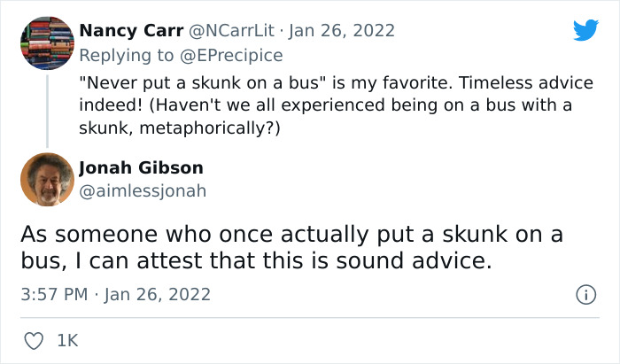Click the vertical thread line below Nancy's avatar

tap(47, 105)
